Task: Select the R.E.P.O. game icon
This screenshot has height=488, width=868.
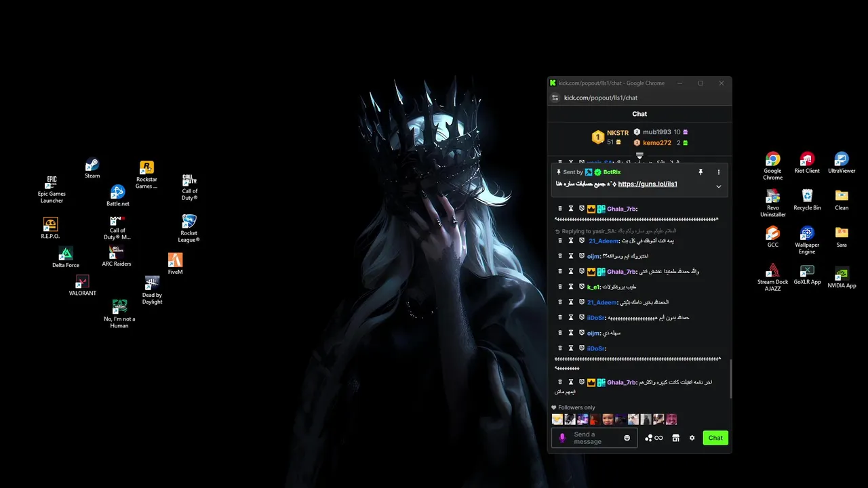Action: pyautogui.click(x=50, y=228)
